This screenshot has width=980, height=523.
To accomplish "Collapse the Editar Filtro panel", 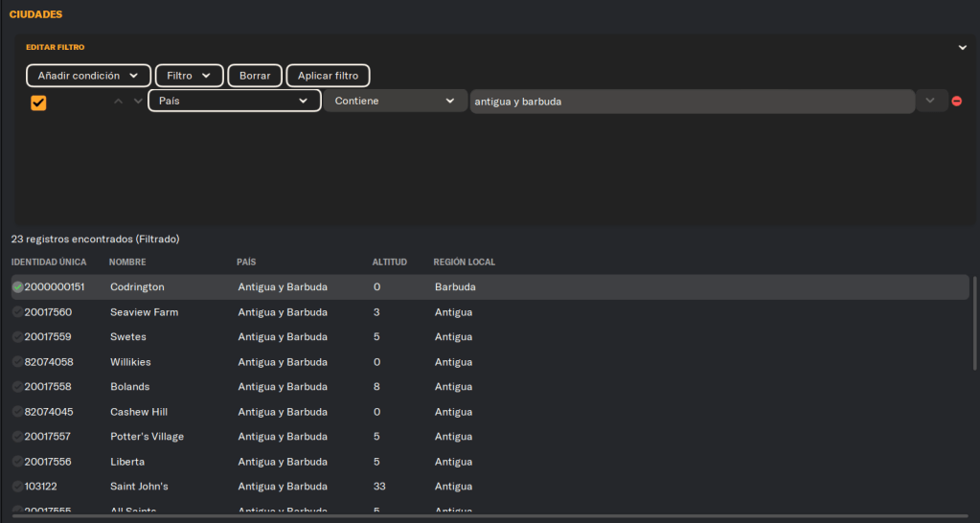I will 963,47.
